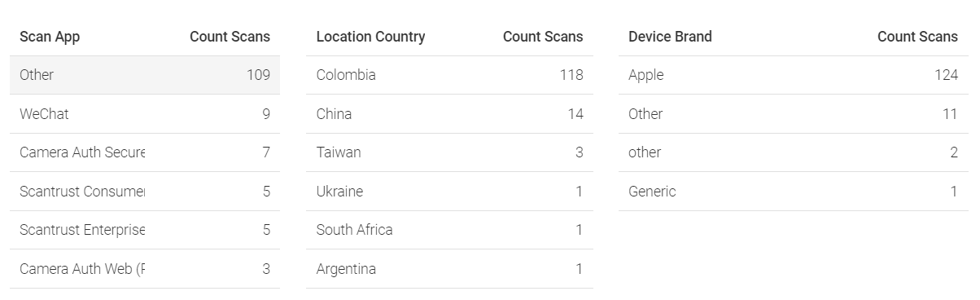
Task: Sort by the Device Brand column header
Action: pyautogui.click(x=670, y=37)
